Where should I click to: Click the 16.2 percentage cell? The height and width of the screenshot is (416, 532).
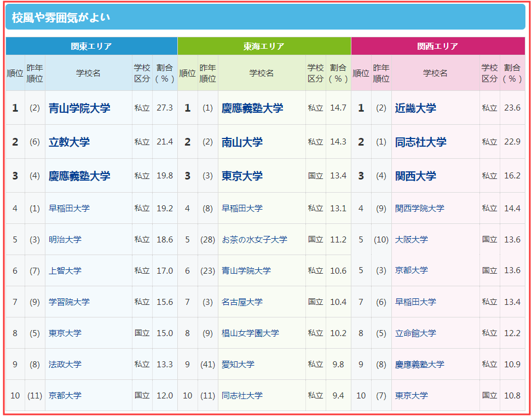512,176
